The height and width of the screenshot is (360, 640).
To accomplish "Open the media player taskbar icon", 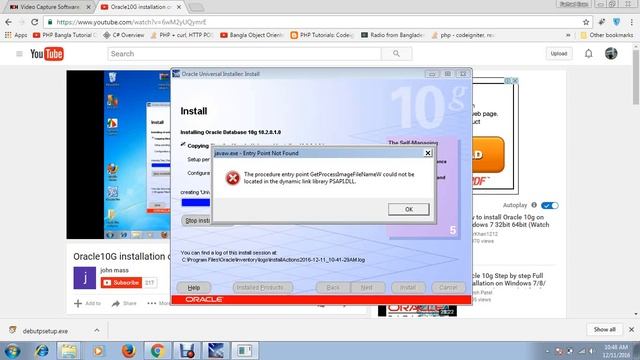I will (98, 351).
